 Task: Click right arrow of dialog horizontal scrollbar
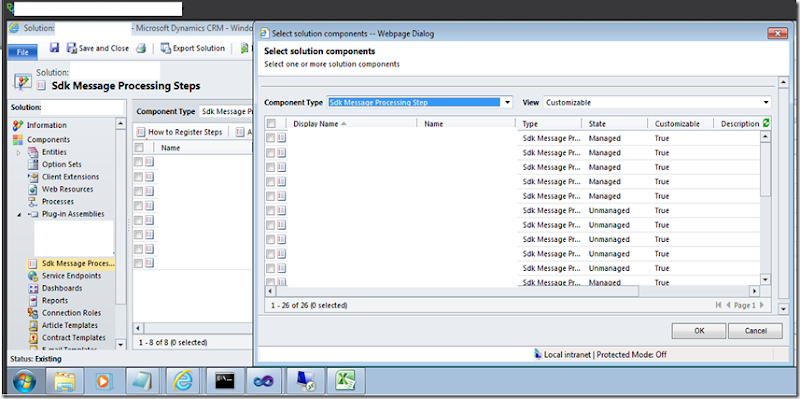point(754,291)
